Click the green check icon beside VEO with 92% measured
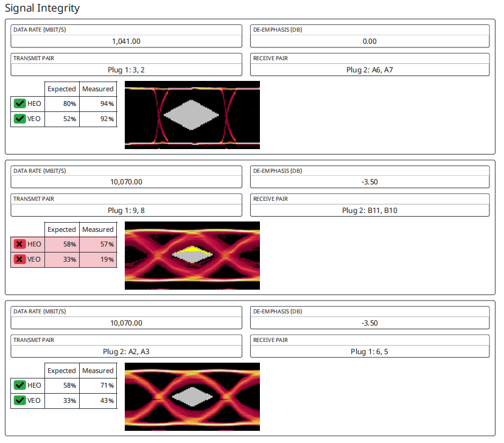Viewport: 504px width, 443px height. (x=19, y=119)
